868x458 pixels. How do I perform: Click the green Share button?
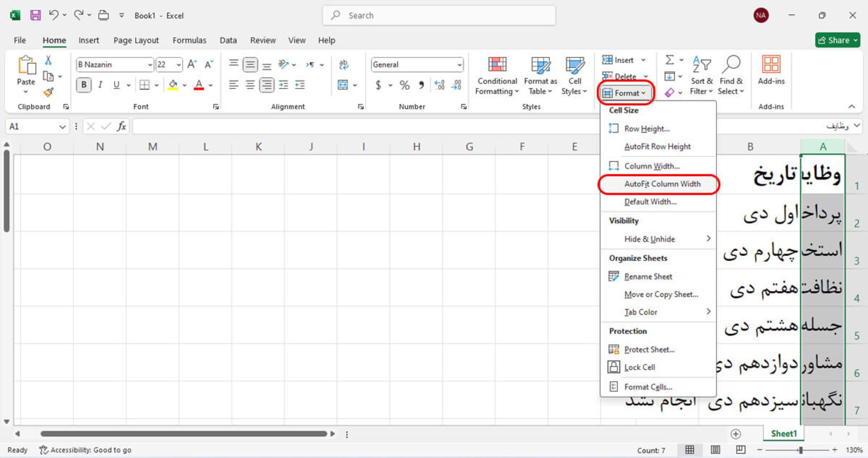click(837, 40)
